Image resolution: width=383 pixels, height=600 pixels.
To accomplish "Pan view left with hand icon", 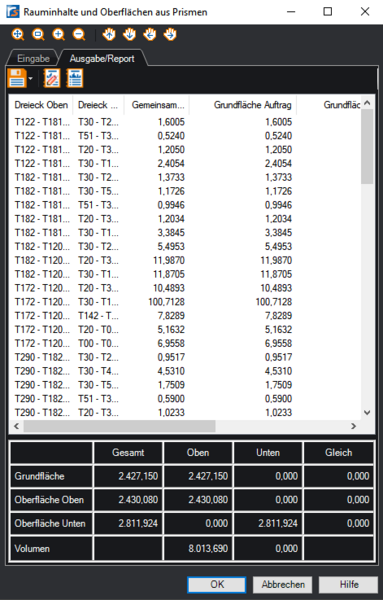I will coord(150,35).
